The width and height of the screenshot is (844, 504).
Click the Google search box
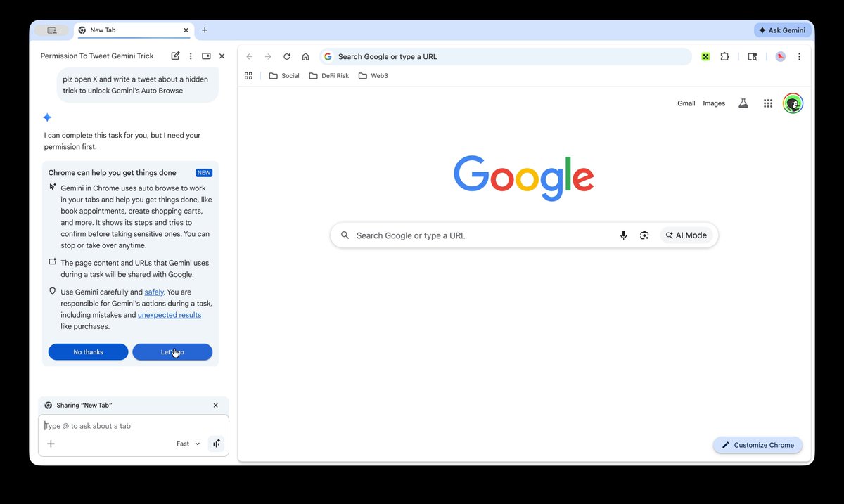tap(524, 235)
